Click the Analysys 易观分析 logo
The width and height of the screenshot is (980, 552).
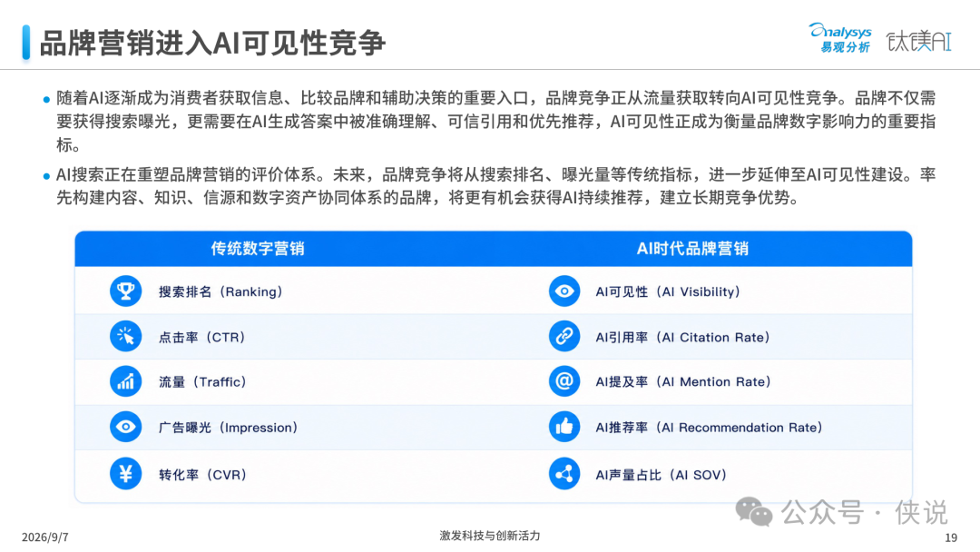(840, 38)
